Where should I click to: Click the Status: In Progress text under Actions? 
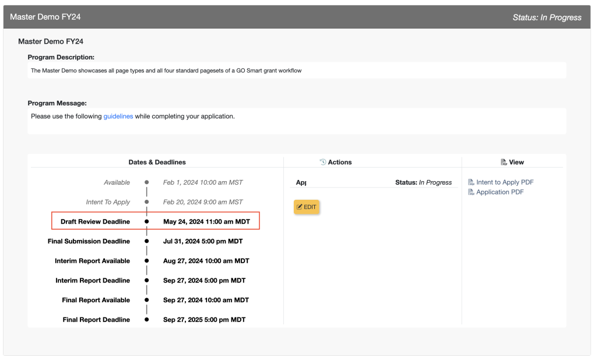coord(423,182)
